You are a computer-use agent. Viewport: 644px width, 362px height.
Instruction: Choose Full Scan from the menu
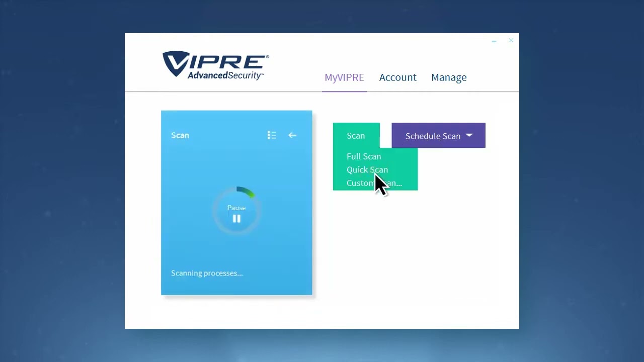click(x=364, y=156)
